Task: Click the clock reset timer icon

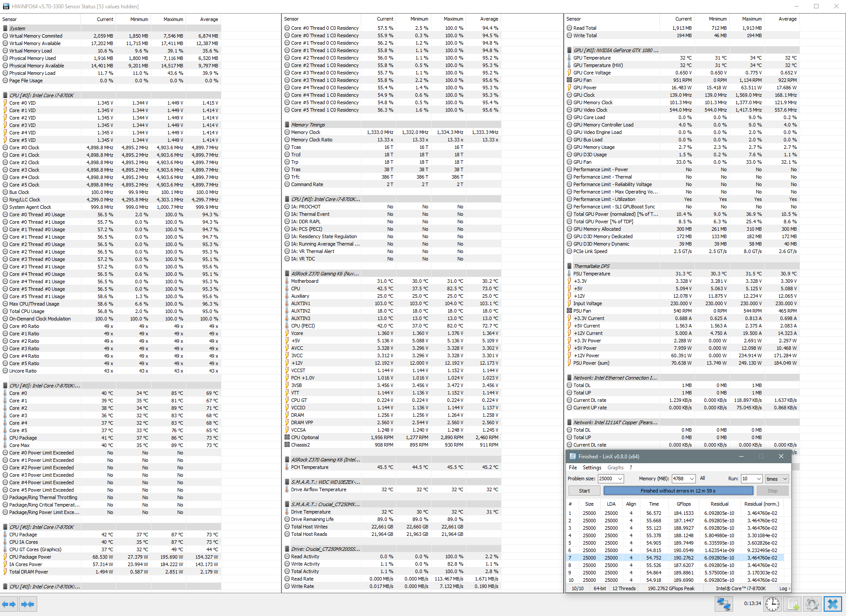Action: tap(772, 604)
